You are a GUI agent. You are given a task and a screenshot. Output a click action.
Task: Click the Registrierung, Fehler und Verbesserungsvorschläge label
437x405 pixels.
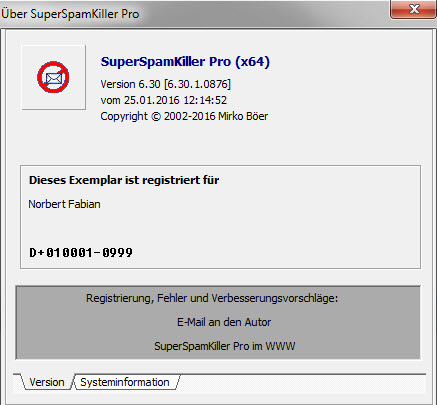pyautogui.click(x=212, y=298)
